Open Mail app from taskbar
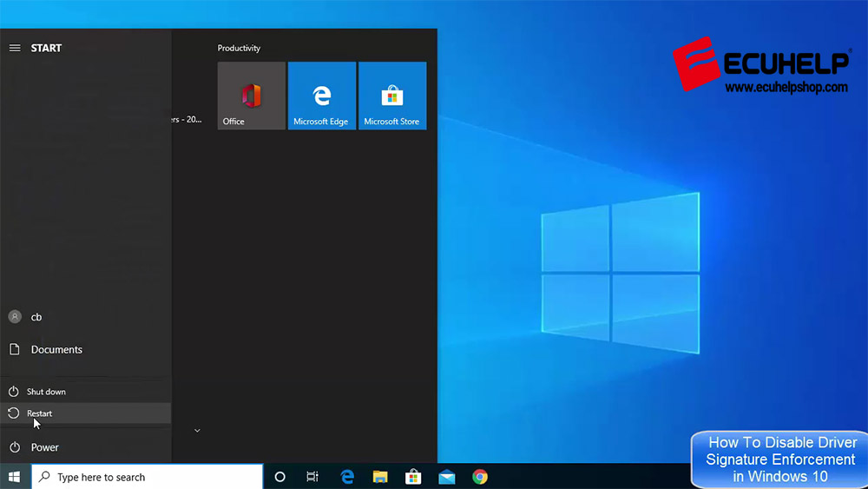The width and height of the screenshot is (868, 489). click(447, 477)
